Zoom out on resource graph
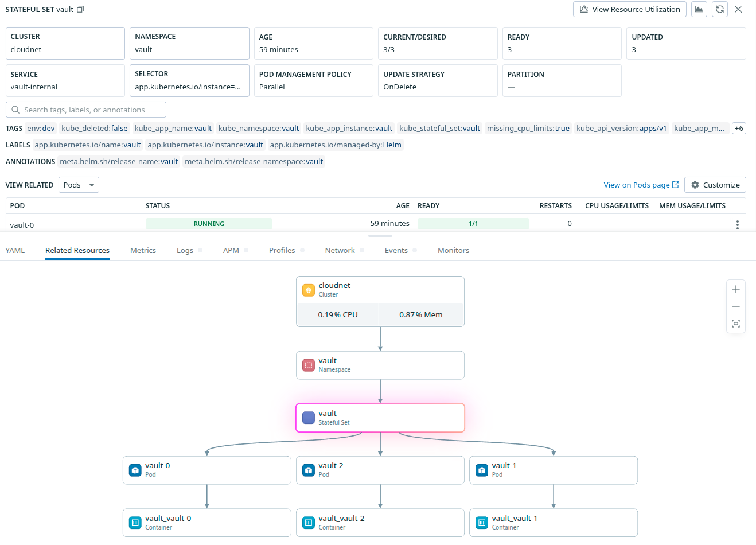The height and width of the screenshot is (545, 756). (x=736, y=306)
